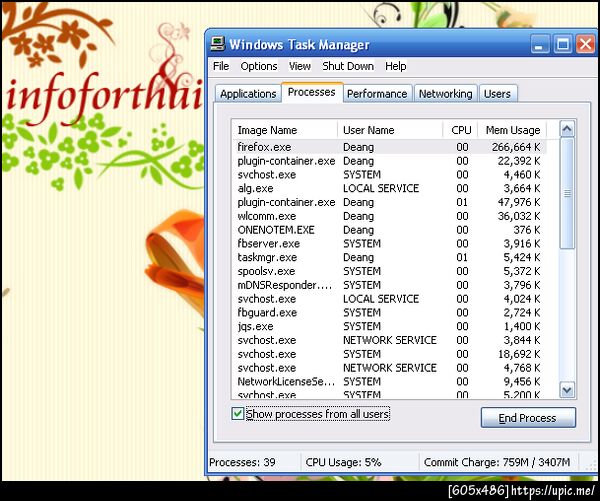
Task: Select the jqs.exe process
Action: (x=390, y=326)
